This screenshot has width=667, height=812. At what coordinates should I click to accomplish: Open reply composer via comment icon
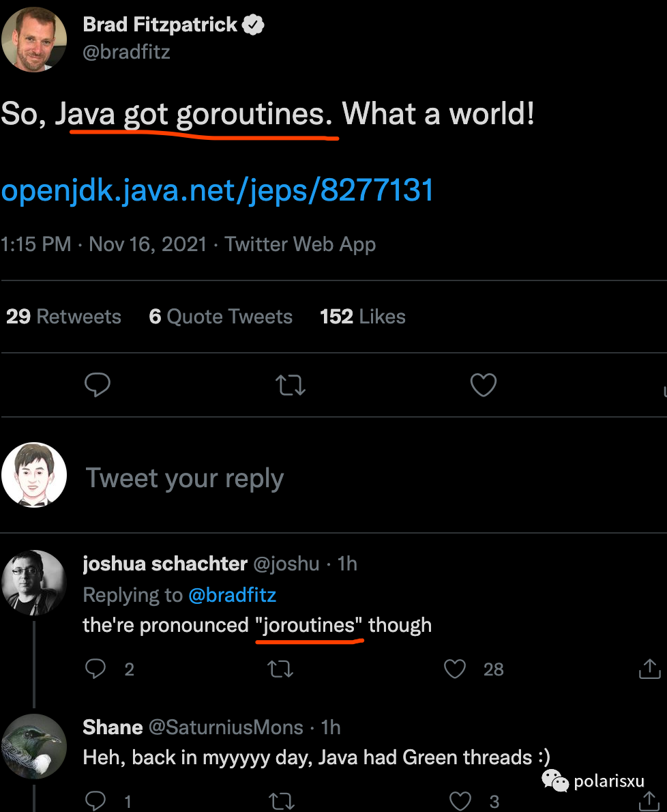[98, 385]
